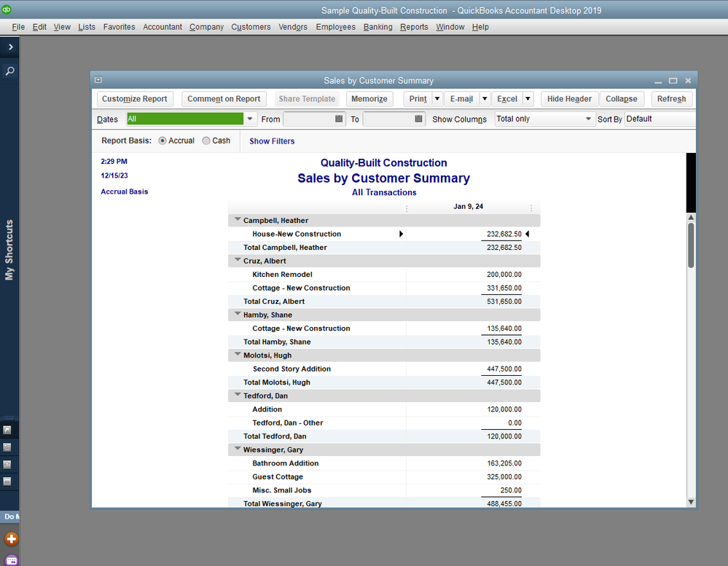
Task: Open the Show Columns dropdown
Action: [588, 119]
